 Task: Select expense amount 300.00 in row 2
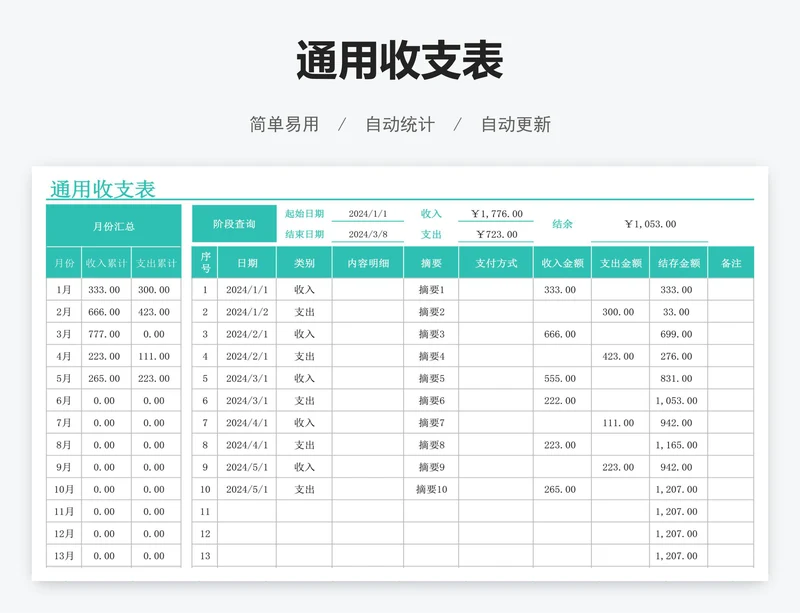[x=618, y=312]
